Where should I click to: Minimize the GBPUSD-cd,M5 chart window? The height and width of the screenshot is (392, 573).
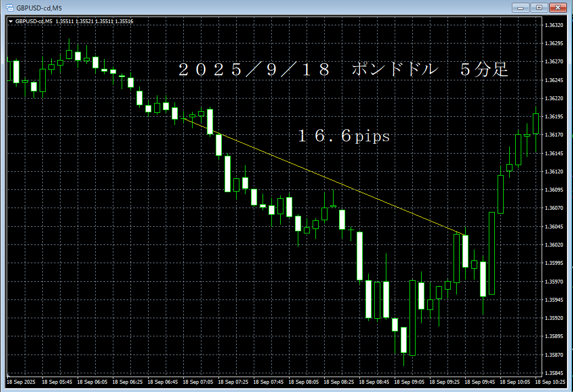(x=520, y=8)
